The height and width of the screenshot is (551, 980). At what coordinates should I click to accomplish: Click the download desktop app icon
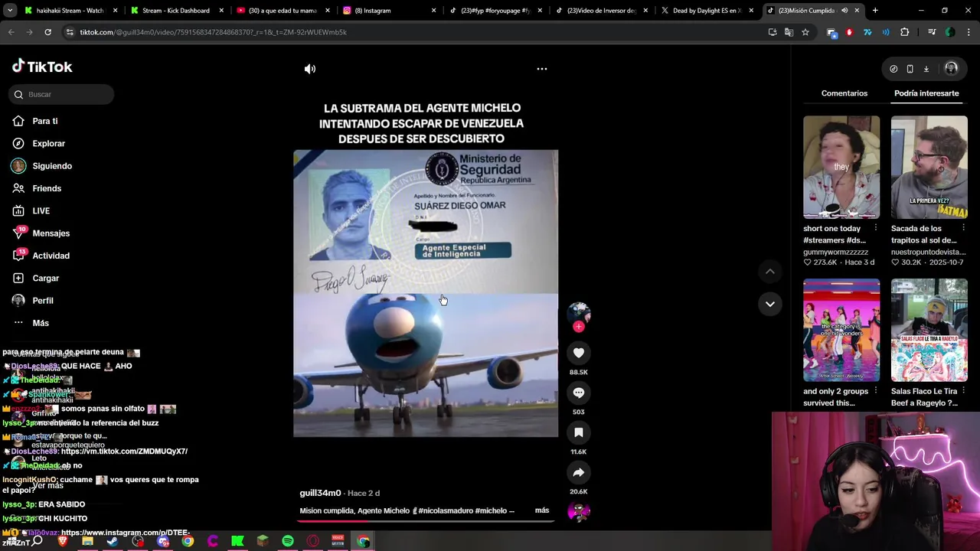926,69
